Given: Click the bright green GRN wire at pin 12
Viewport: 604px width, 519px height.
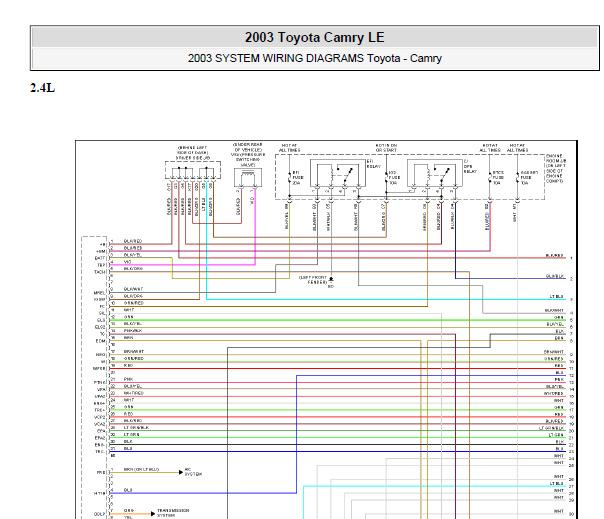Looking at the screenshot, I should pos(337,320).
